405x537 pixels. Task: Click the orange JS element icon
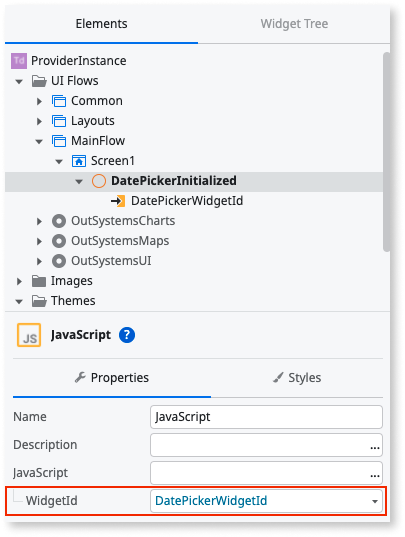[x=29, y=335]
